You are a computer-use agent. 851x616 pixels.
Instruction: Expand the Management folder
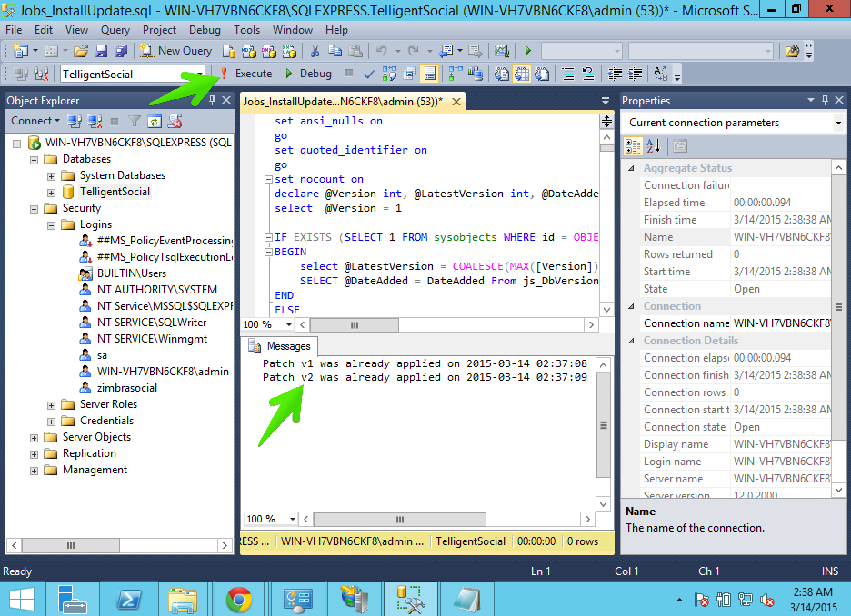pyautogui.click(x=34, y=471)
